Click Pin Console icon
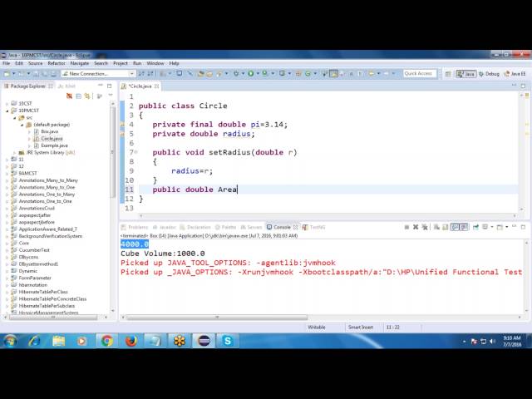 point(475,227)
